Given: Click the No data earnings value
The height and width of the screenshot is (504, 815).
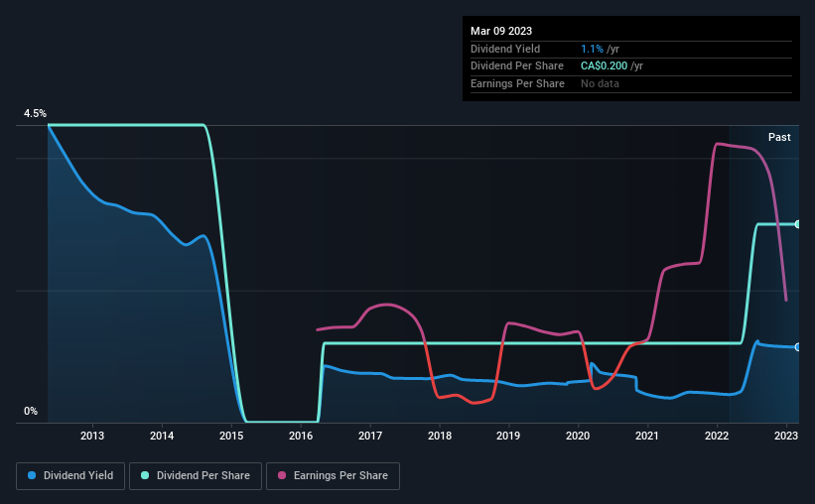Looking at the screenshot, I should (600, 83).
